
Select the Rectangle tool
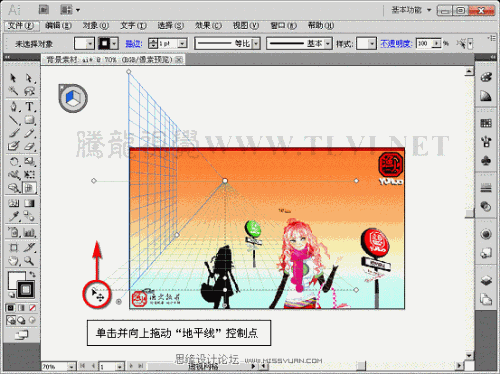(29, 120)
